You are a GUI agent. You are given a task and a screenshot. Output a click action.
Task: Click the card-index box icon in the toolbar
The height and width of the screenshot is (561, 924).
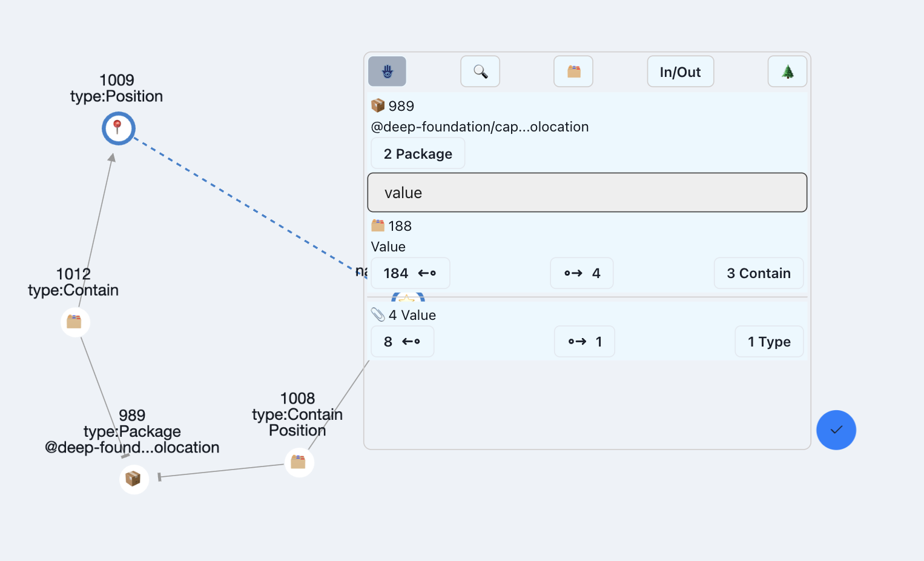pyautogui.click(x=573, y=71)
